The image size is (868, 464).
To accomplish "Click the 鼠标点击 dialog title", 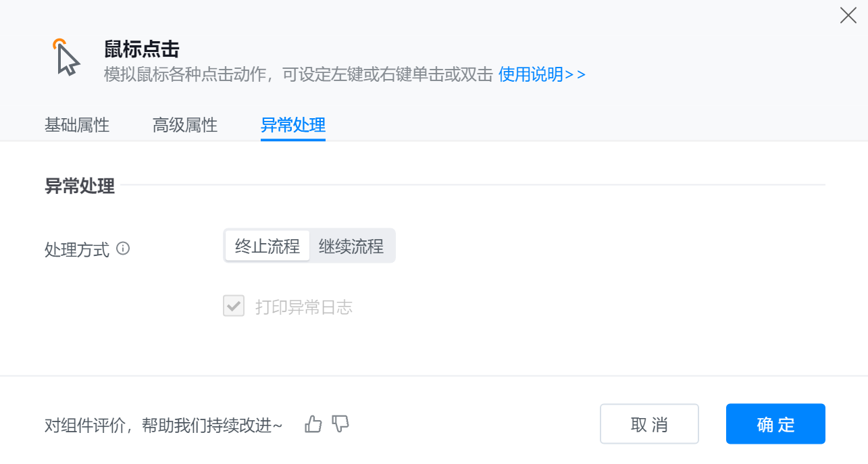I will [142, 49].
